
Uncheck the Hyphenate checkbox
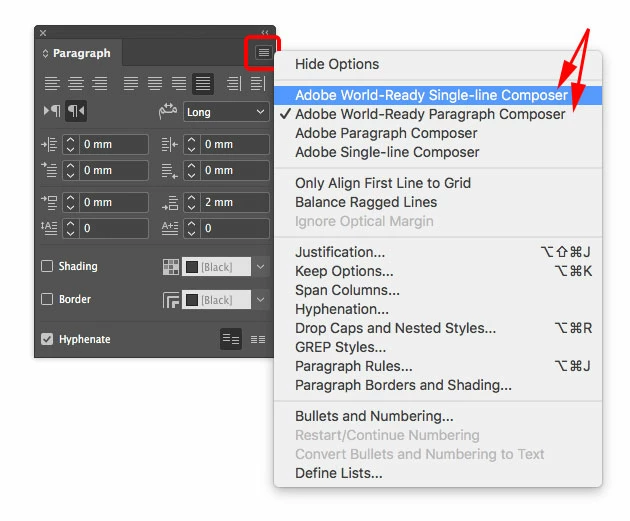click(x=47, y=339)
